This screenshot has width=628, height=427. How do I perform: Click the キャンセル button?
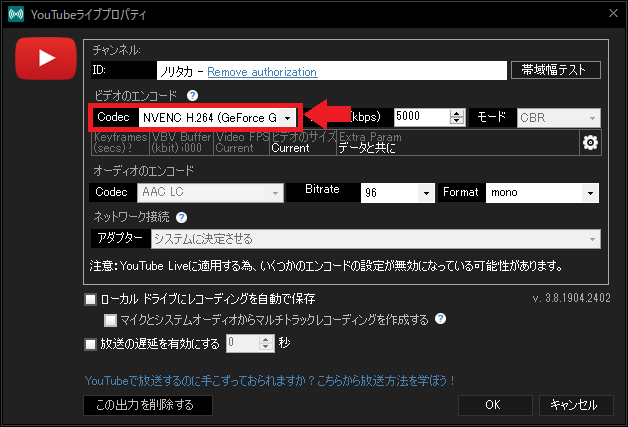[x=575, y=405]
